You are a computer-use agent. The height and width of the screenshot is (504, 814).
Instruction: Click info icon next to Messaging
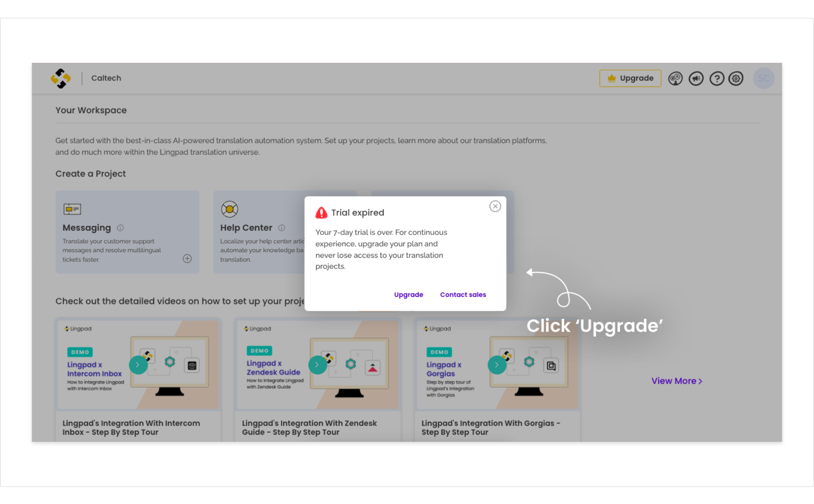tap(120, 228)
